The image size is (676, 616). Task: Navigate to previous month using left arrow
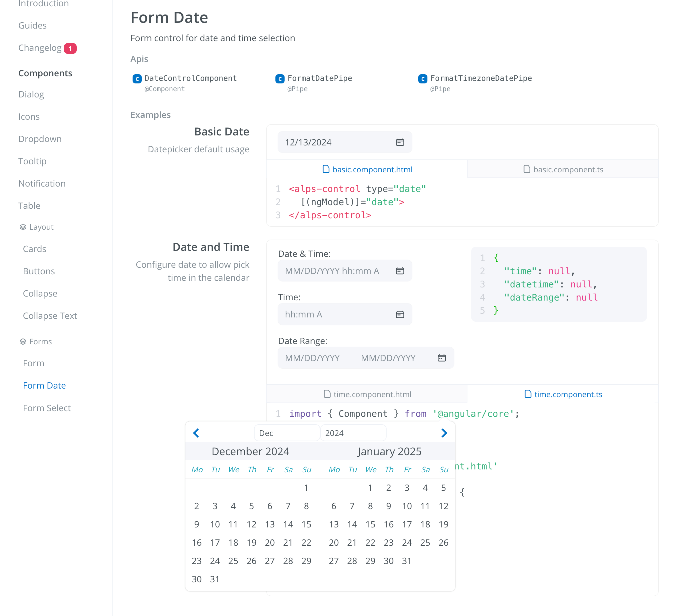point(196,433)
